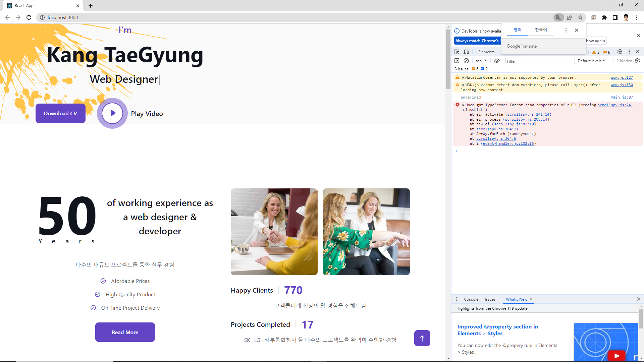The image size is (644, 362).
Task: Expand the MutationObserver warning message
Action: tap(463, 77)
